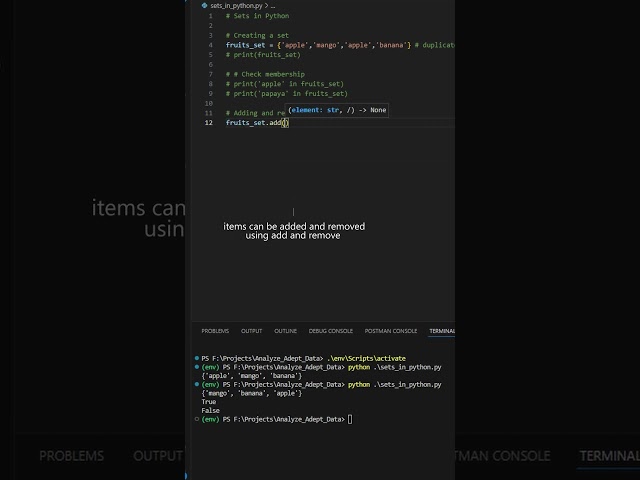Click line number 12 in the gutter

209,122
